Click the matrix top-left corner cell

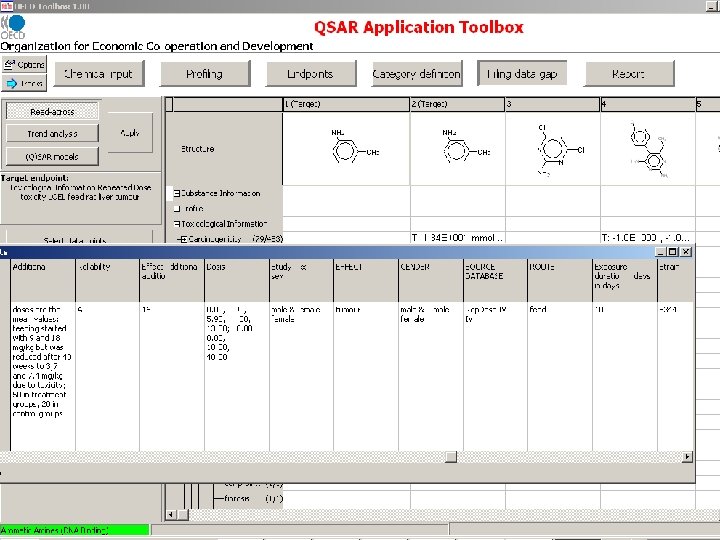(169, 104)
